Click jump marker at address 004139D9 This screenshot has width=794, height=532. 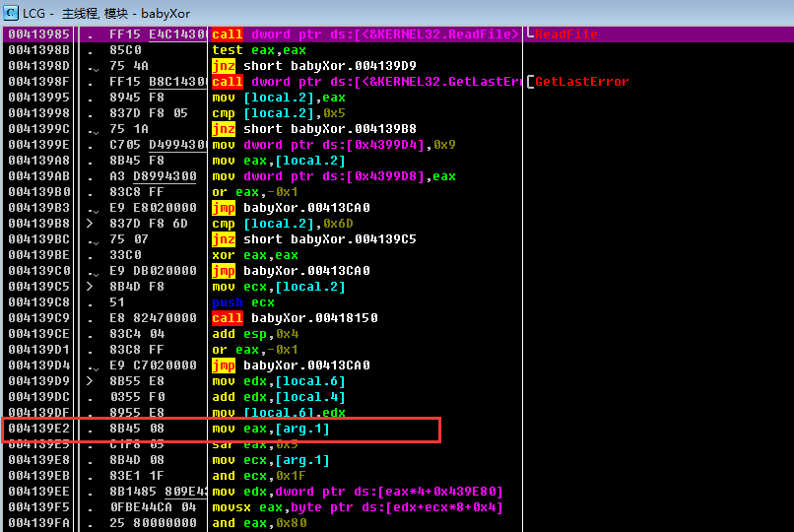click(x=90, y=381)
